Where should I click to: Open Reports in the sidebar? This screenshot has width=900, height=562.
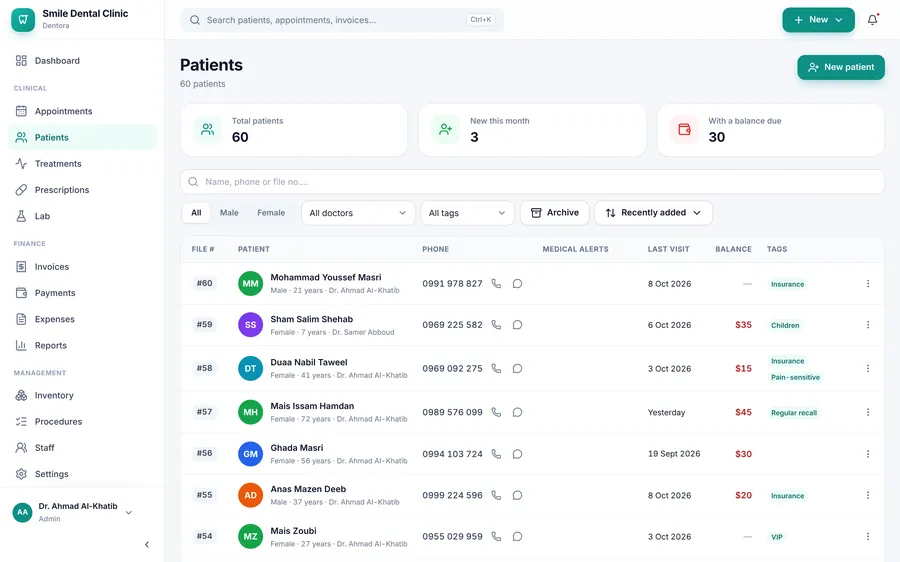pos(82,346)
